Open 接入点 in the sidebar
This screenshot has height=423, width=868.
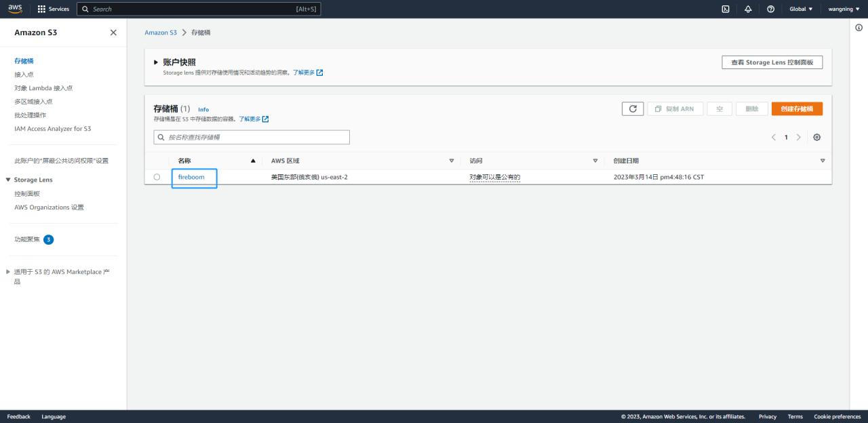24,75
